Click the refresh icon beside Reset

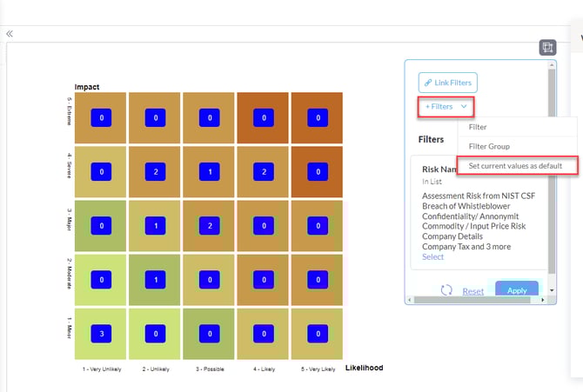point(446,291)
